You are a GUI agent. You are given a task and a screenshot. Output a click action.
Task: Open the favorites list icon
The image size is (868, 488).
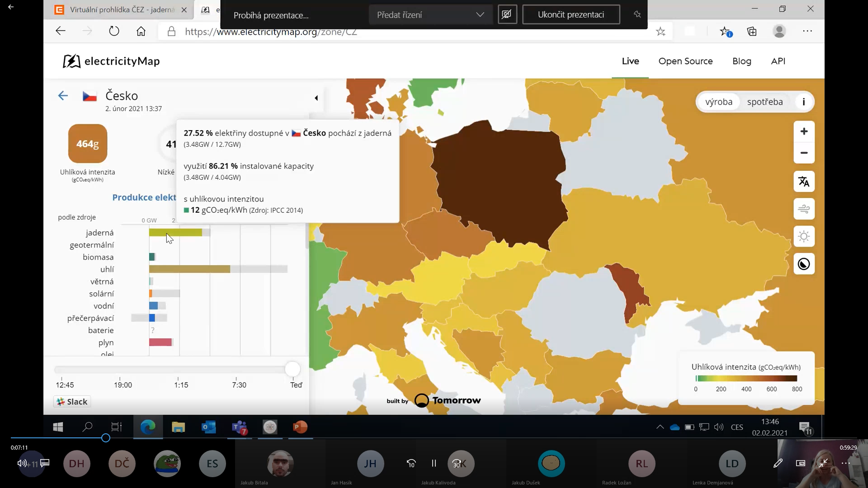(726, 31)
